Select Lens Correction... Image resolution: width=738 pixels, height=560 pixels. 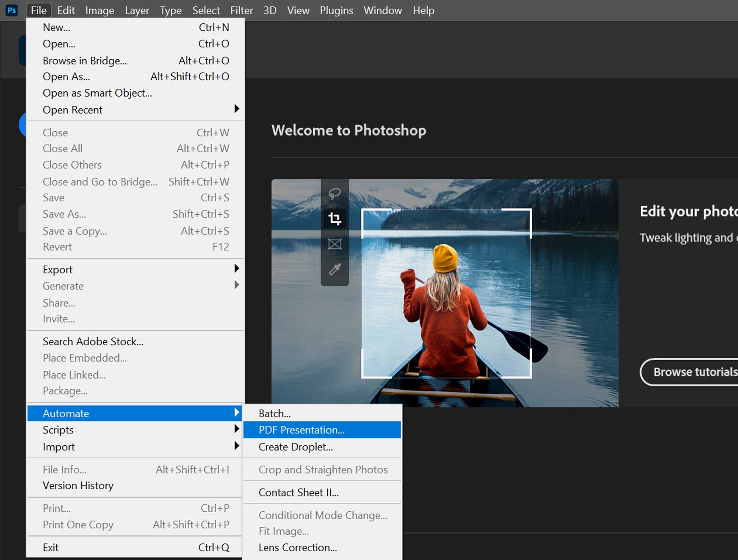pyautogui.click(x=322, y=547)
